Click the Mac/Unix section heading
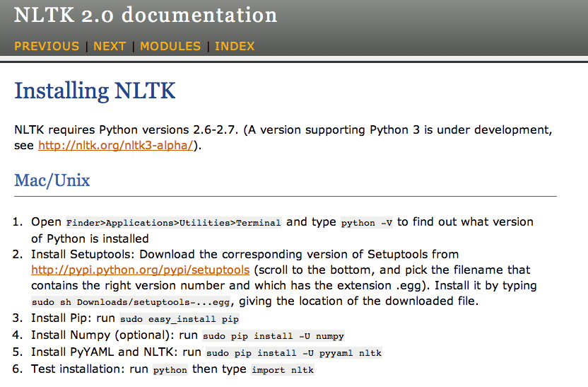The width and height of the screenshot is (588, 387). [x=52, y=180]
